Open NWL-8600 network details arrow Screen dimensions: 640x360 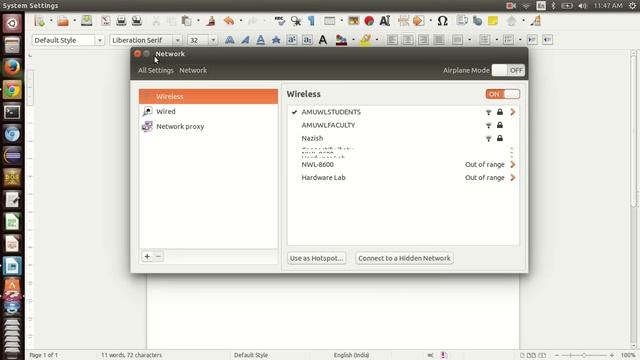point(513,164)
